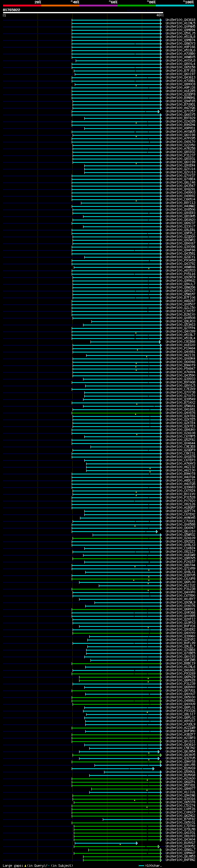The width and height of the screenshot is (197, 868).
Task: Select the UniRef100_C9E3E8 label
Action: point(180,446)
